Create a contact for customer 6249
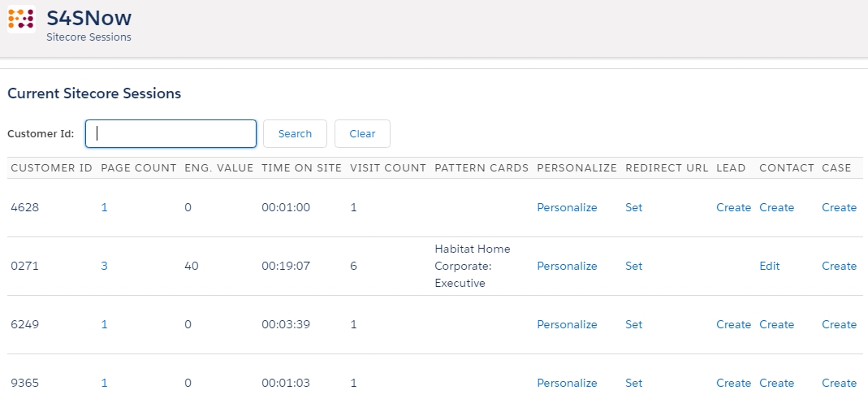The image size is (868, 399). tap(776, 325)
